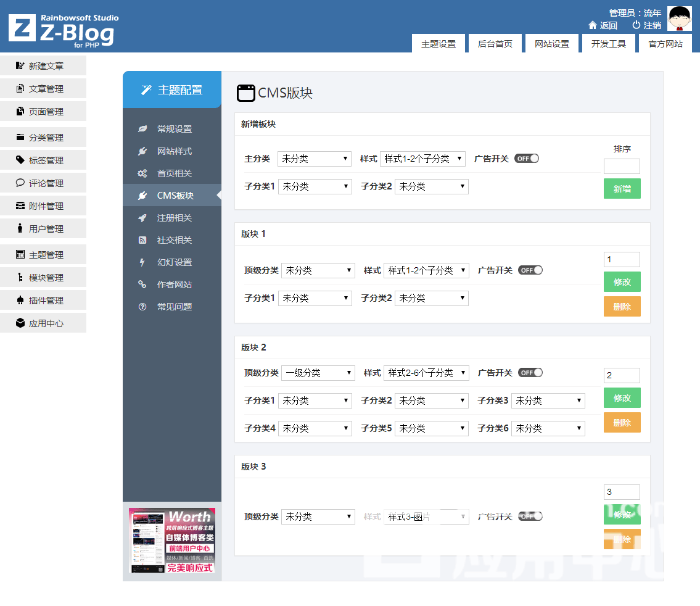Click the admin avatar picture
This screenshot has width=700, height=606.
(680, 19)
